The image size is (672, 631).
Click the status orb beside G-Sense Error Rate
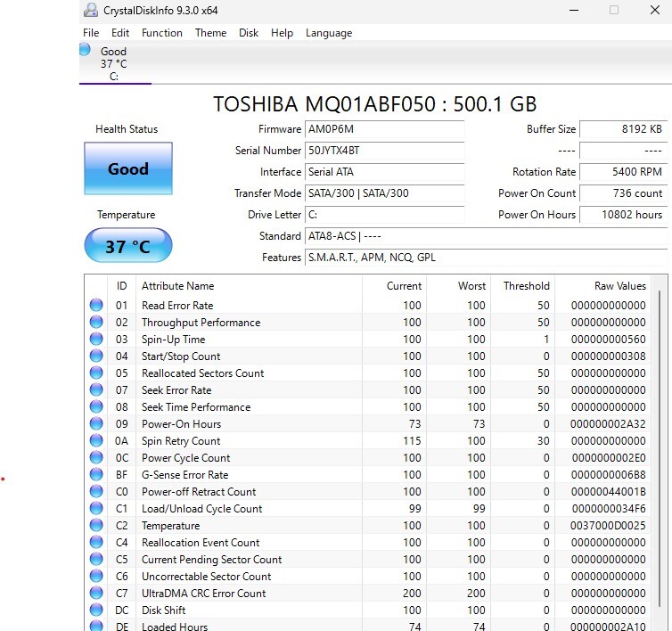tap(96, 475)
